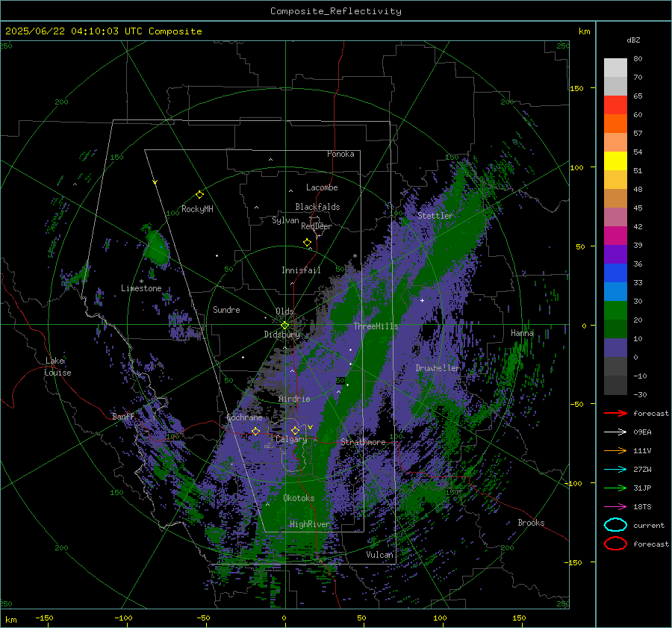This screenshot has height=628, width=672.
Task: Click the red forecast arrow in legend
Action: coord(615,413)
